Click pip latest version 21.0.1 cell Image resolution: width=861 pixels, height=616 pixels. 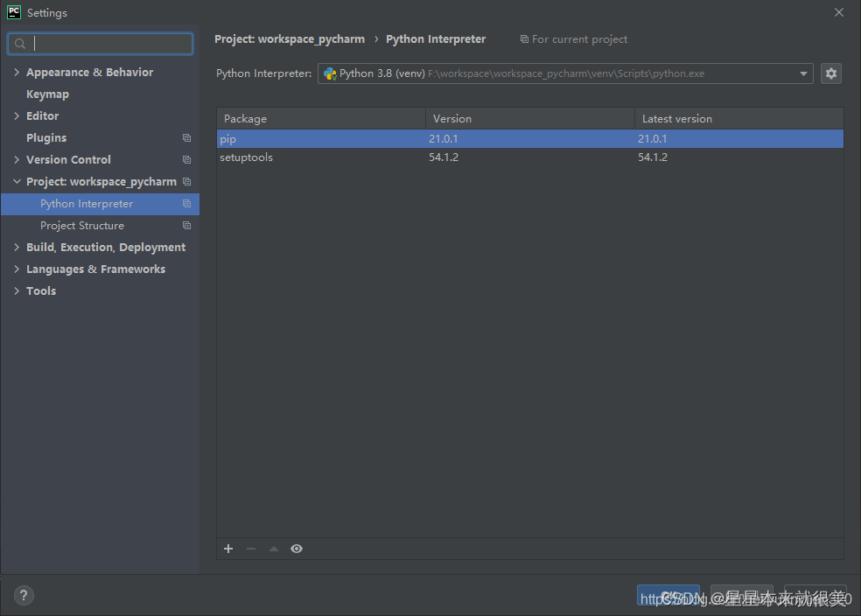(x=653, y=139)
